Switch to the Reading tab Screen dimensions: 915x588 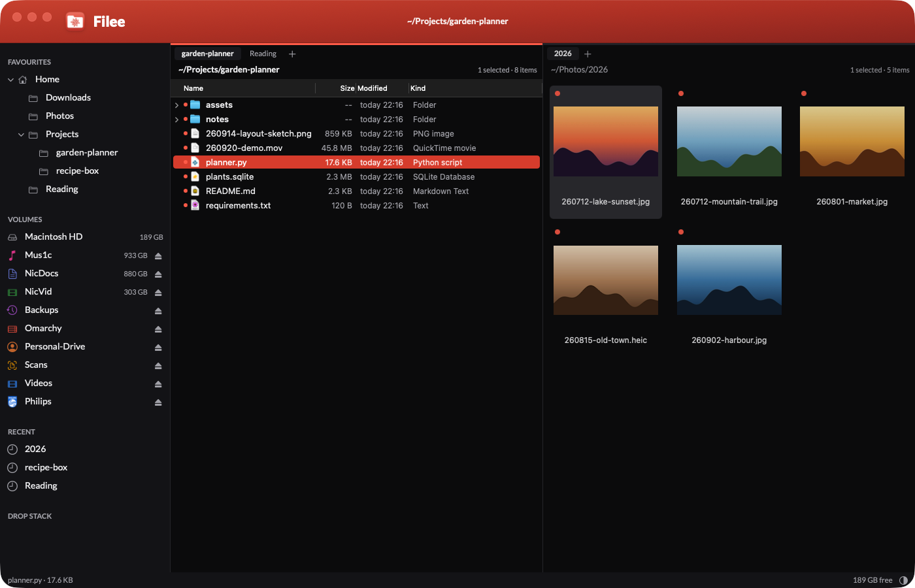(263, 54)
